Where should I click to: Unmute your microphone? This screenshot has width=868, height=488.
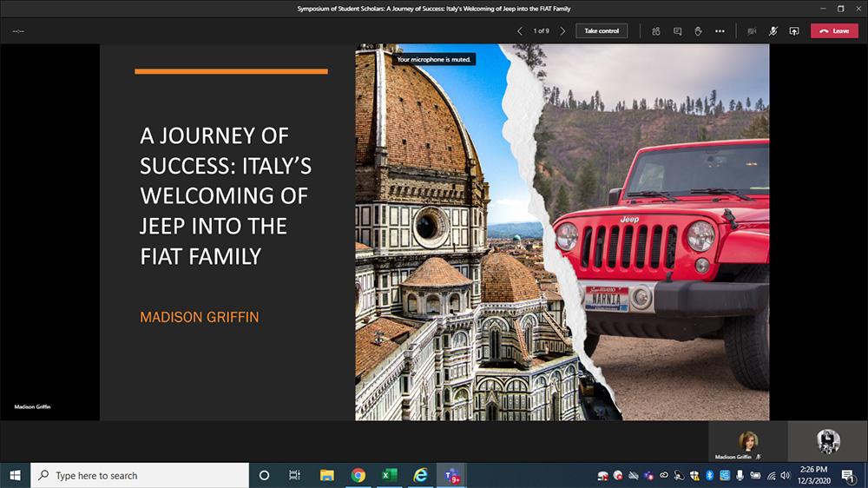[x=773, y=30]
